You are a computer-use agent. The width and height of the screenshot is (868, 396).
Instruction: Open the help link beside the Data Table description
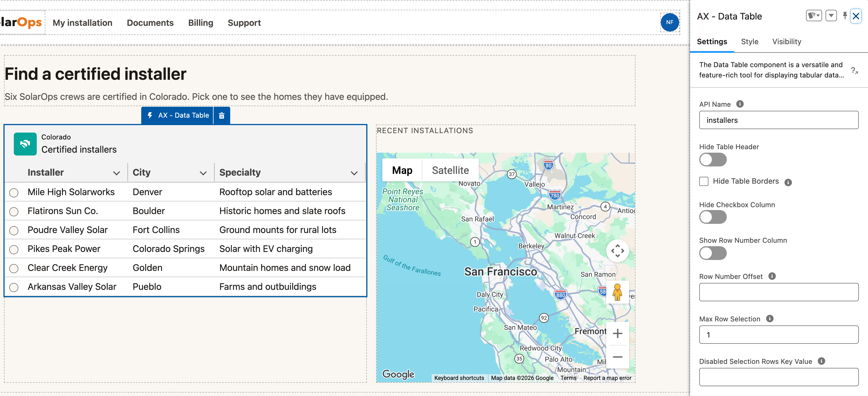854,70
